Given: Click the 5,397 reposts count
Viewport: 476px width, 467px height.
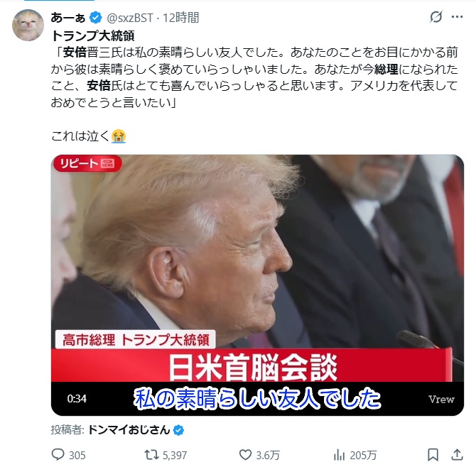Looking at the screenshot, I should click(x=175, y=455).
